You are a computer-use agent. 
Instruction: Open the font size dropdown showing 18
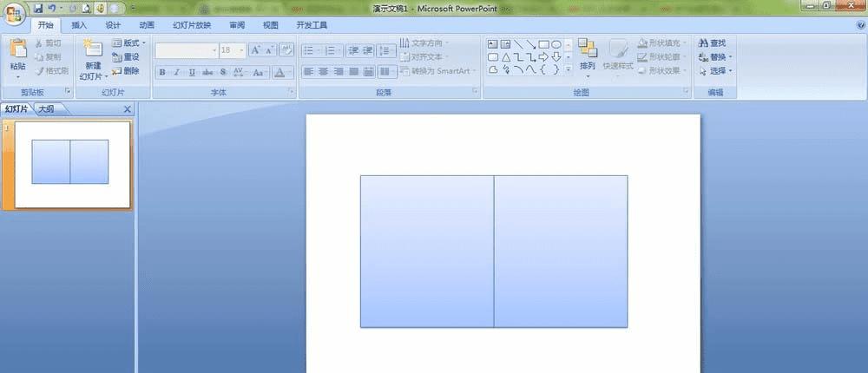pyautogui.click(x=233, y=50)
